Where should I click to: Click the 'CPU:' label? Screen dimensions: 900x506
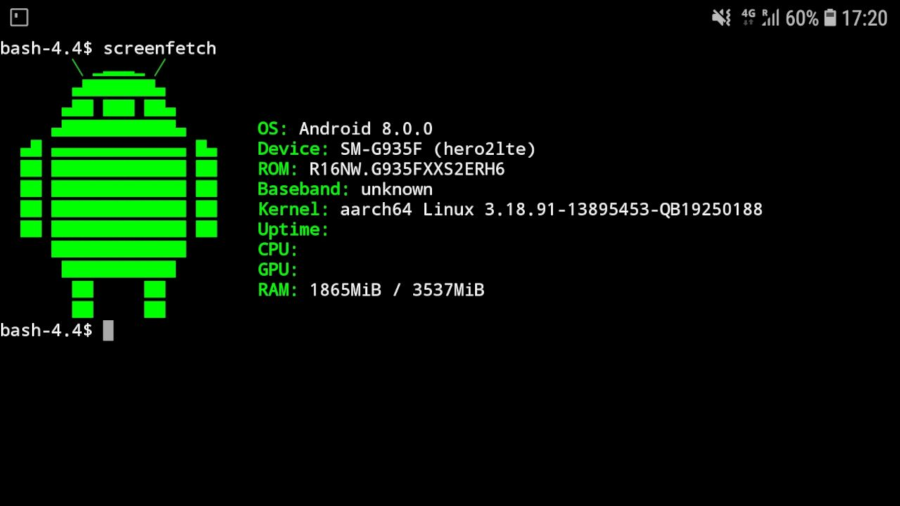pyautogui.click(x=277, y=250)
